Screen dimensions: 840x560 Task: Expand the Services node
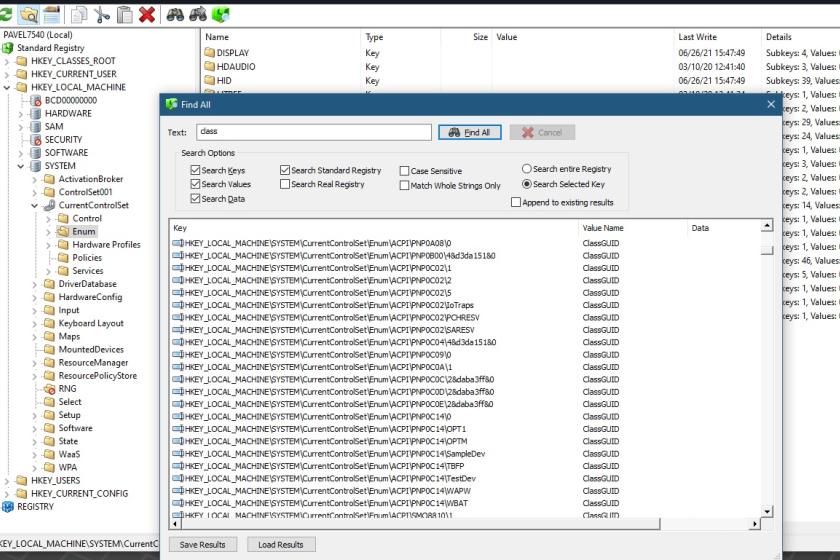pyautogui.click(x=49, y=271)
